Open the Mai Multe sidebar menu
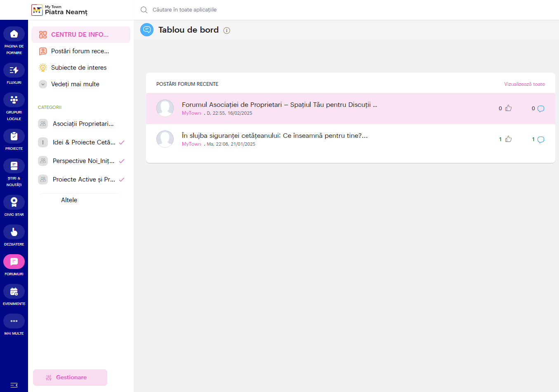559x392 pixels. 14,321
